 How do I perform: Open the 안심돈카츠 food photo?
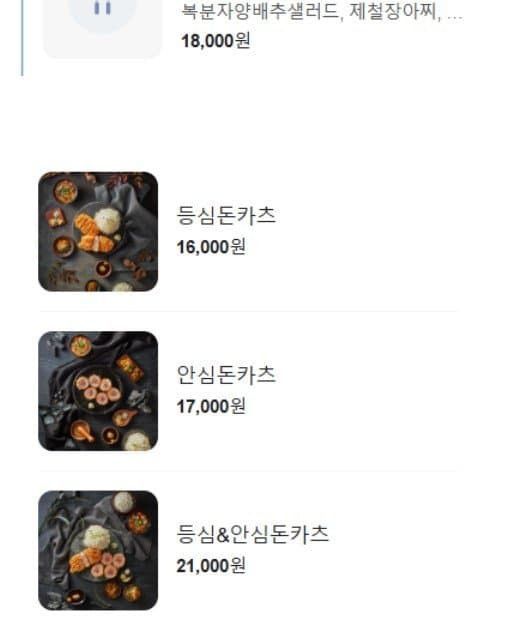pos(98,391)
